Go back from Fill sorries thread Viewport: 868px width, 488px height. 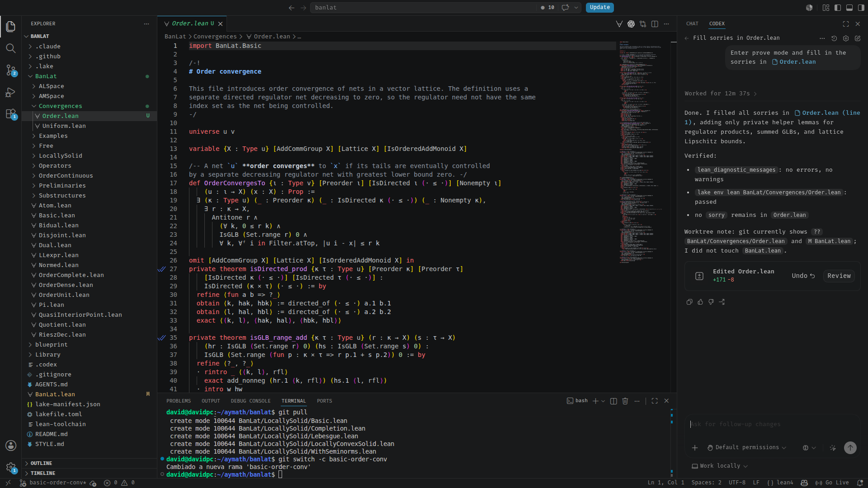pos(687,38)
